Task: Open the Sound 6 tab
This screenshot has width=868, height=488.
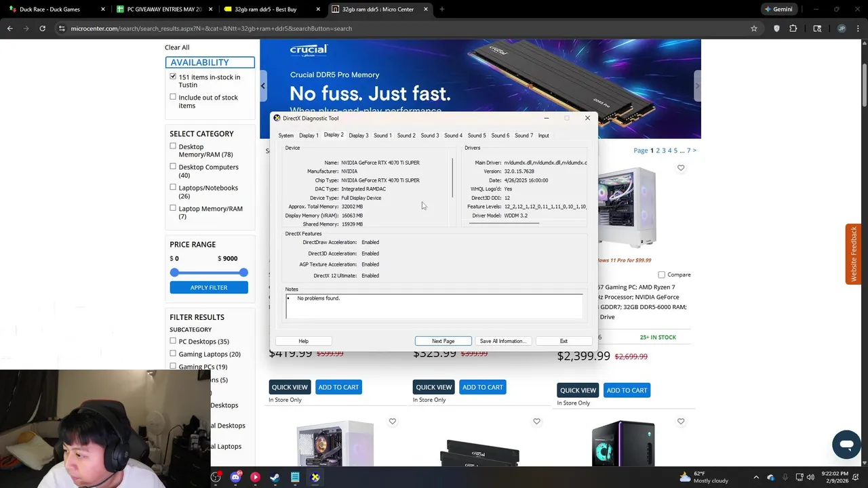Action: pos(500,136)
